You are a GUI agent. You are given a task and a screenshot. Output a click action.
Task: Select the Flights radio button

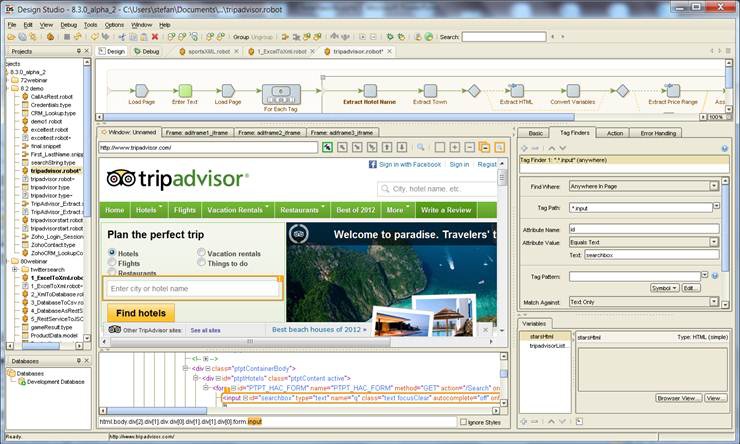(112, 262)
